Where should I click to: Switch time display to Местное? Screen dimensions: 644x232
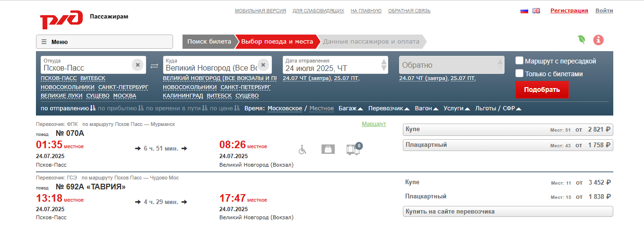coord(322,108)
